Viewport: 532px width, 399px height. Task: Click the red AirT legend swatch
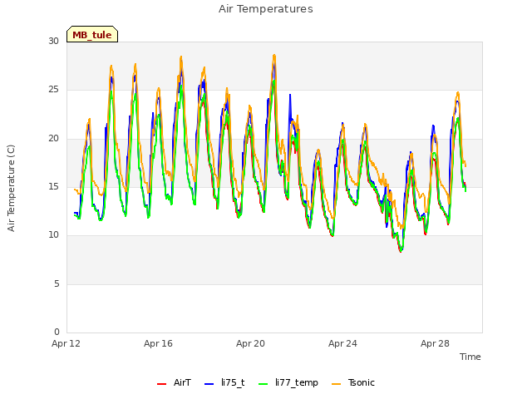[162, 384]
